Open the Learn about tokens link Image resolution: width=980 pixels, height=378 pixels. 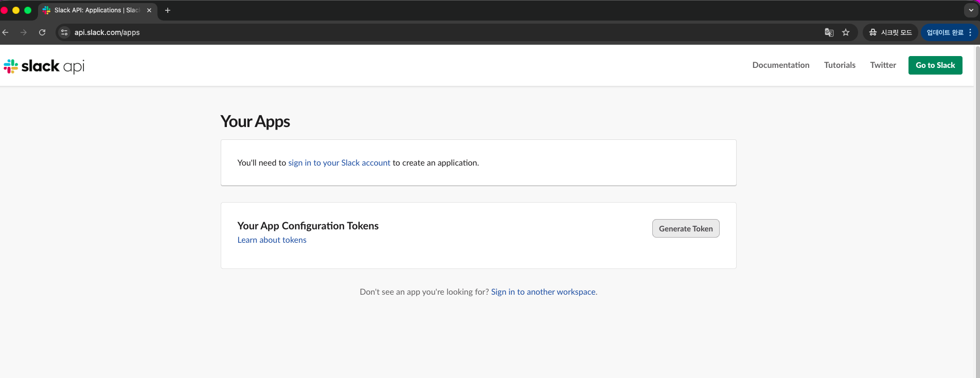(x=272, y=240)
